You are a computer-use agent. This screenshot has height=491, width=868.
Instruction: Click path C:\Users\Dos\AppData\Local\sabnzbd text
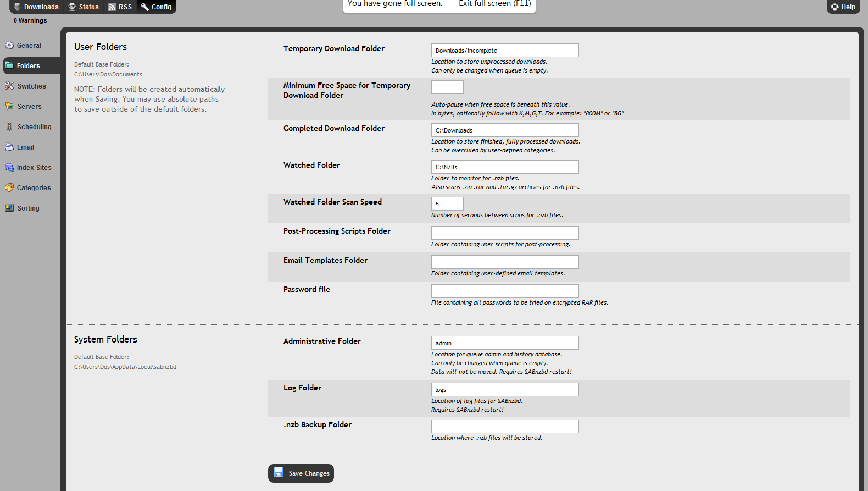click(125, 367)
